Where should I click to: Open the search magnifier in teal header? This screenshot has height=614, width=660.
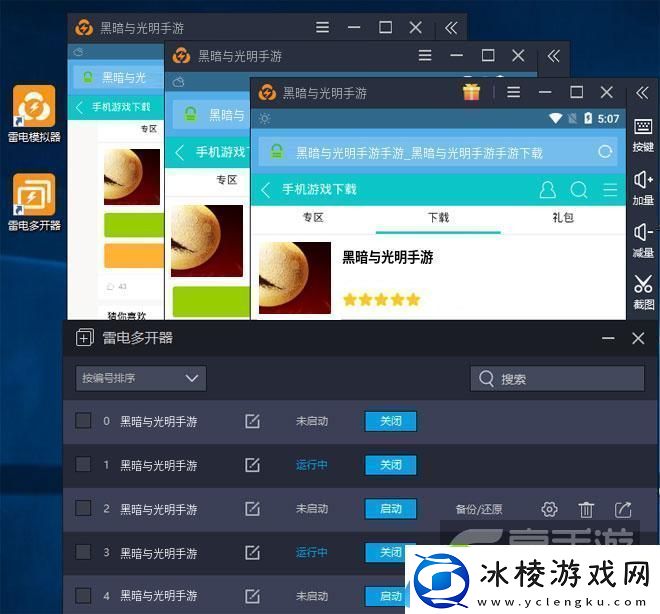578,190
